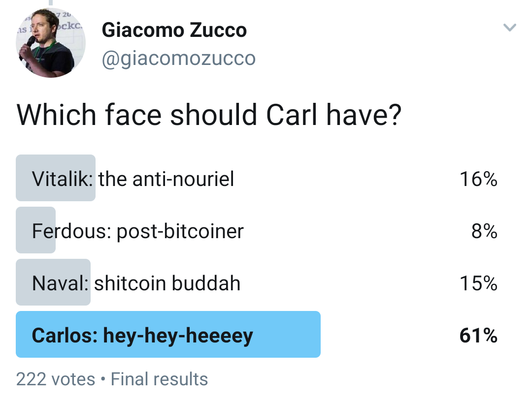The width and height of the screenshot is (532, 402).
Task: Click the microphone in the avatar photo
Action: click(x=28, y=47)
